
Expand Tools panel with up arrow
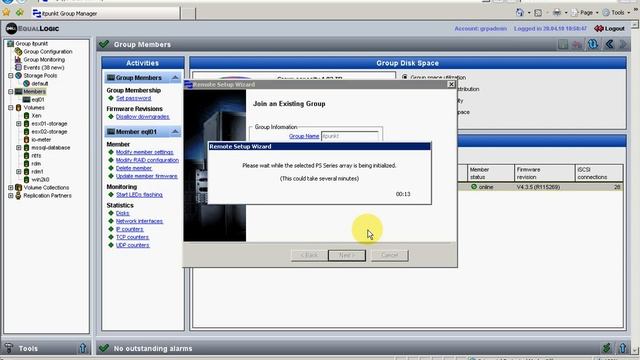[83, 348]
